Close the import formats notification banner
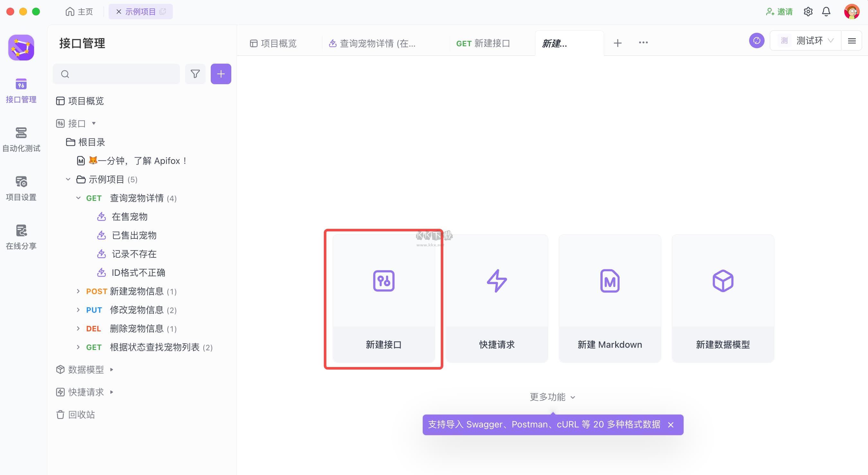Viewport: 868px width, 475px height. 671,425
